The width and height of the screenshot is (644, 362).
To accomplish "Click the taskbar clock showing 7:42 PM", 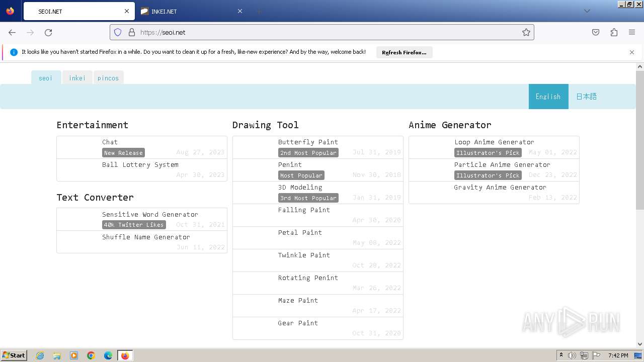I will coord(618,355).
